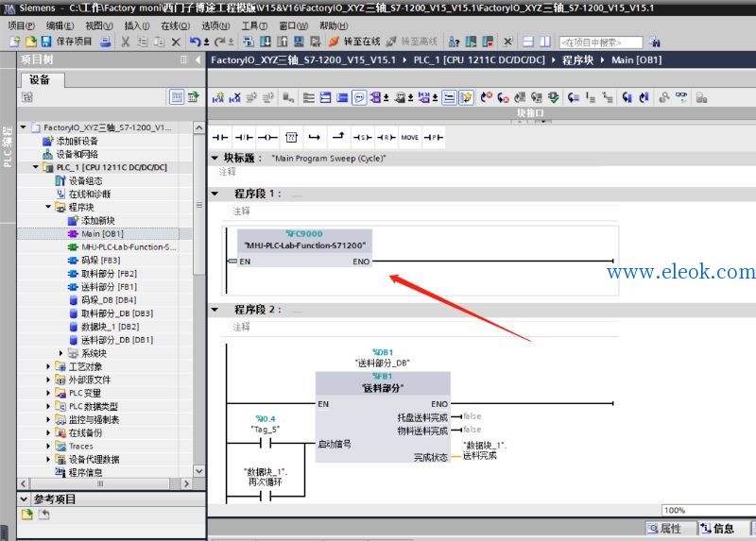Click the print icon

(x=105, y=42)
